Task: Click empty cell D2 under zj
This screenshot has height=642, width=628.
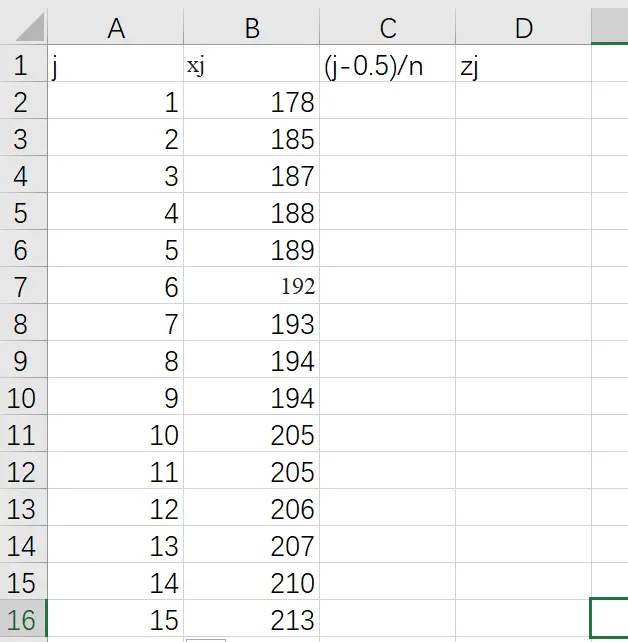Action: click(x=523, y=100)
